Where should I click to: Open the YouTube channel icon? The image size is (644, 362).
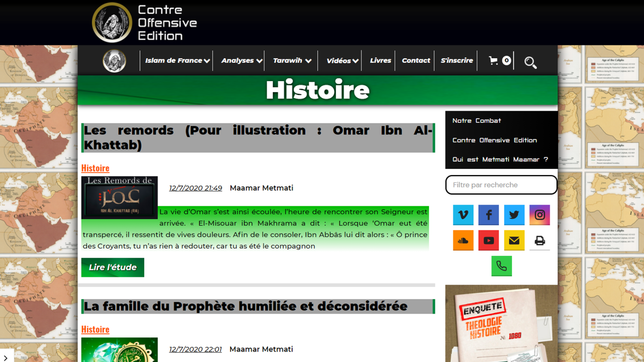click(489, 241)
